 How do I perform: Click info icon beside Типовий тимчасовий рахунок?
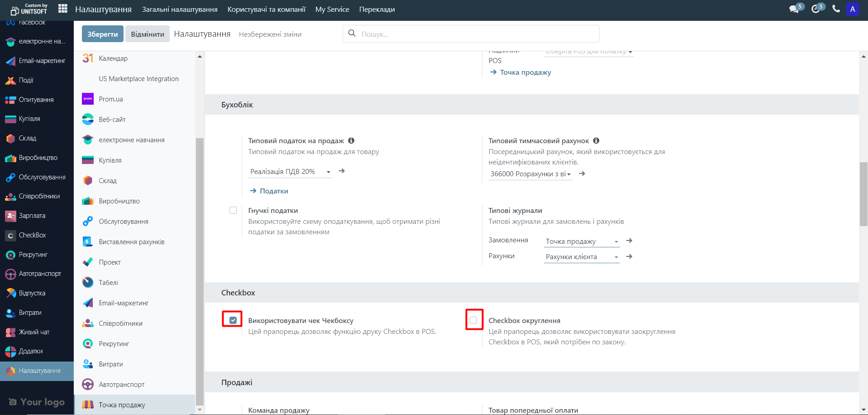[596, 140]
